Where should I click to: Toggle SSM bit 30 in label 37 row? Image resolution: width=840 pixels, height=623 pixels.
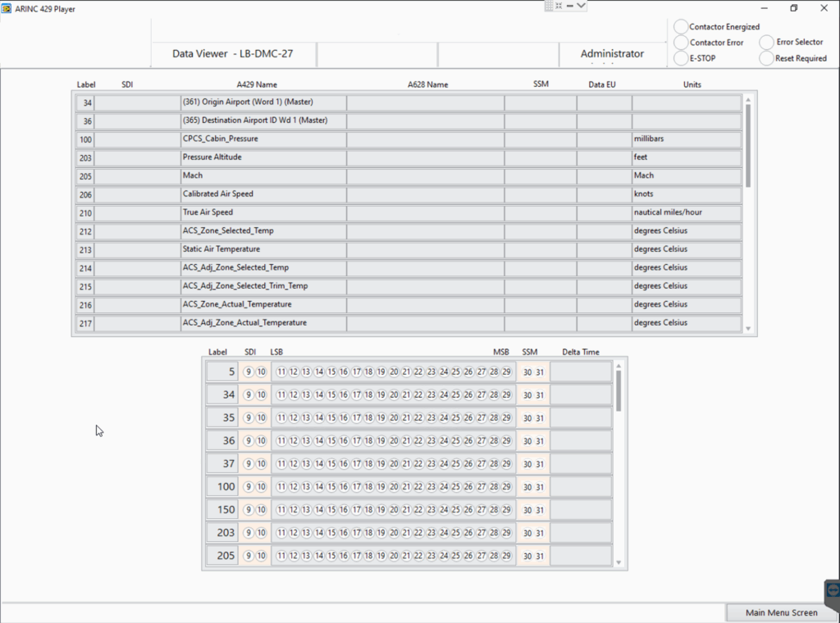527,464
